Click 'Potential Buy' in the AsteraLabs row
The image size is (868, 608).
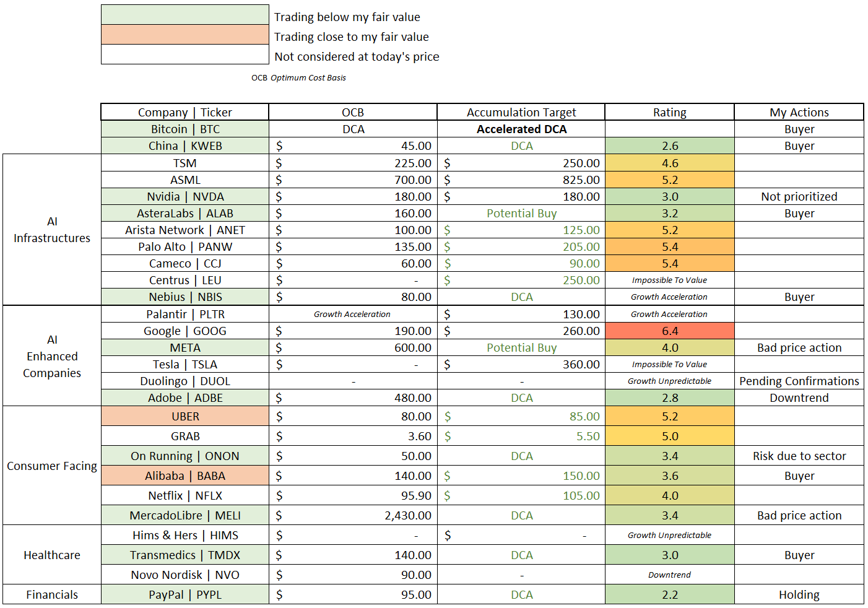click(x=521, y=213)
